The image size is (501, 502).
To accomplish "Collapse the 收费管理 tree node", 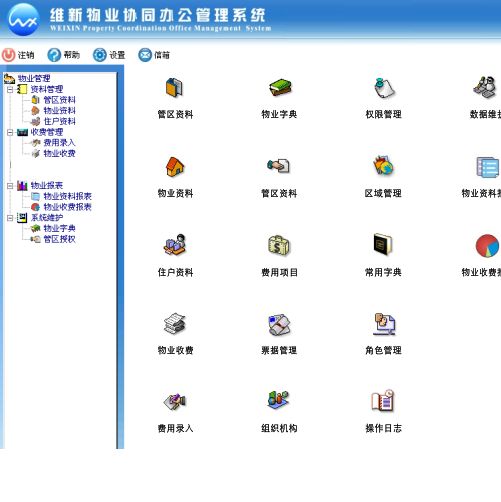I will pyautogui.click(x=10, y=132).
